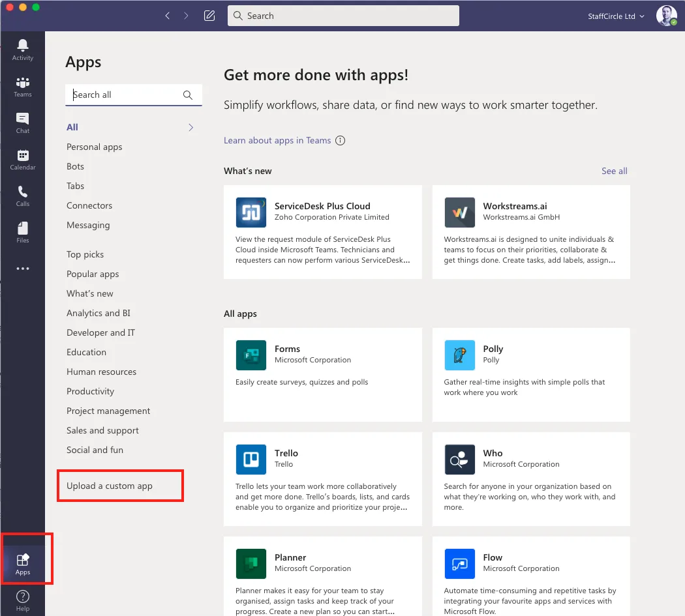Open the Trello card title

point(286,453)
